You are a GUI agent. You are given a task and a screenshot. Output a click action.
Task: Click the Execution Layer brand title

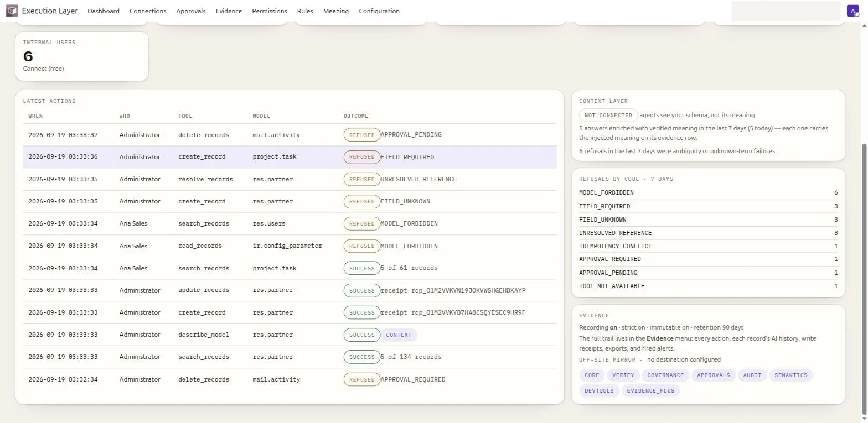[50, 11]
